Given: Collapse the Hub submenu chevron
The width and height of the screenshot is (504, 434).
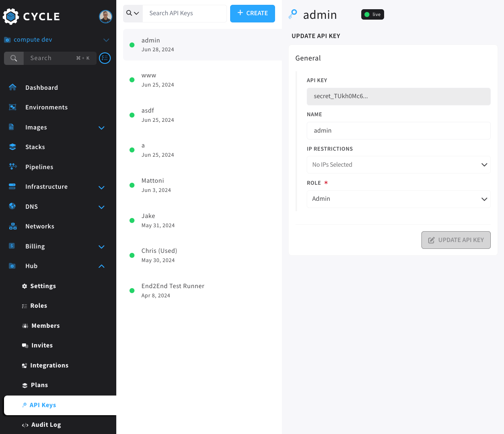Looking at the screenshot, I should coord(101,266).
